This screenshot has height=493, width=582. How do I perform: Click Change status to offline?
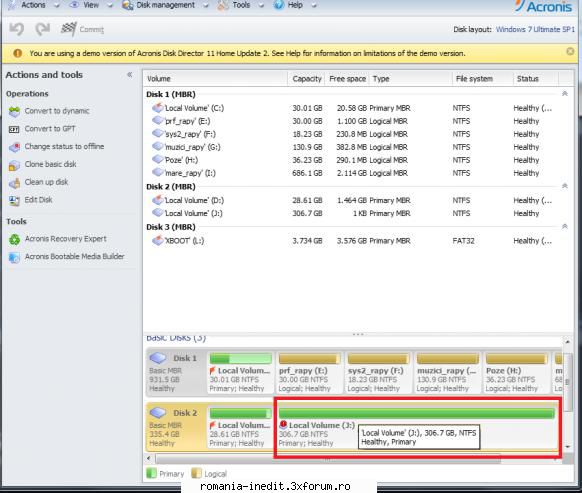point(64,147)
